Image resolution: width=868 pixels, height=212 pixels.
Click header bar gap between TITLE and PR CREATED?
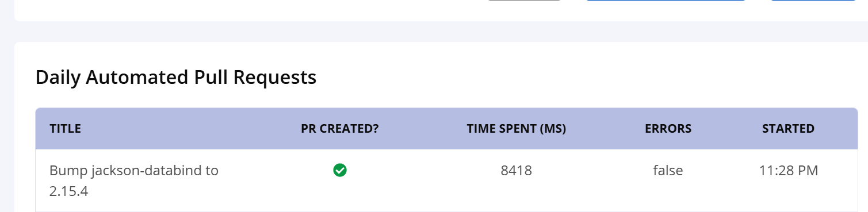(190, 129)
